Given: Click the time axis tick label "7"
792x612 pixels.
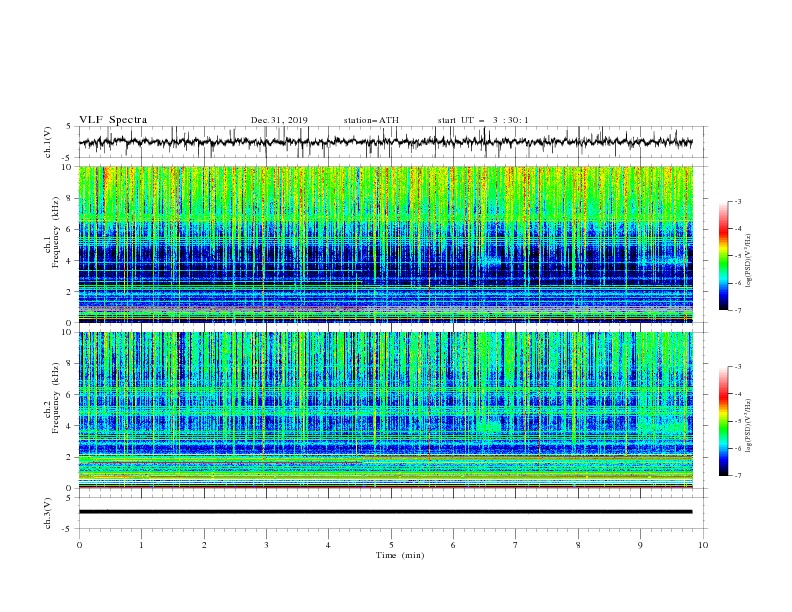Looking at the screenshot, I should tap(516, 545).
